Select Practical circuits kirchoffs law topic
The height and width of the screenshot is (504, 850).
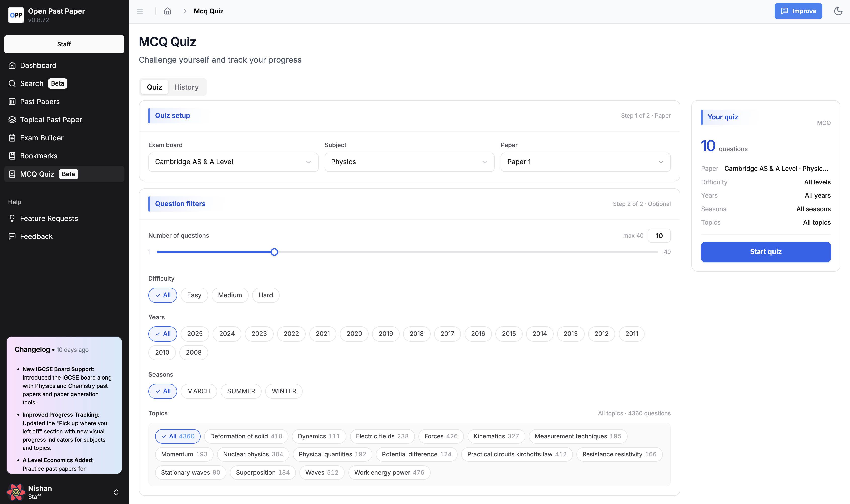pyautogui.click(x=517, y=454)
